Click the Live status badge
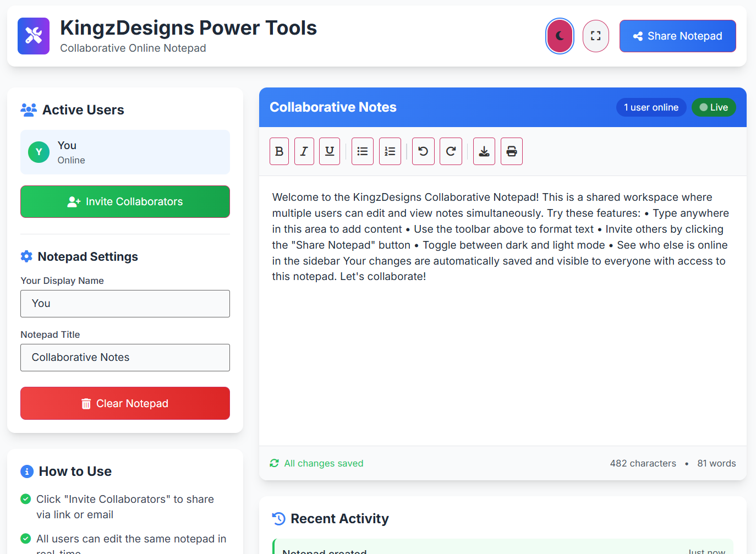Screen dimensions: 756x554 714,107
